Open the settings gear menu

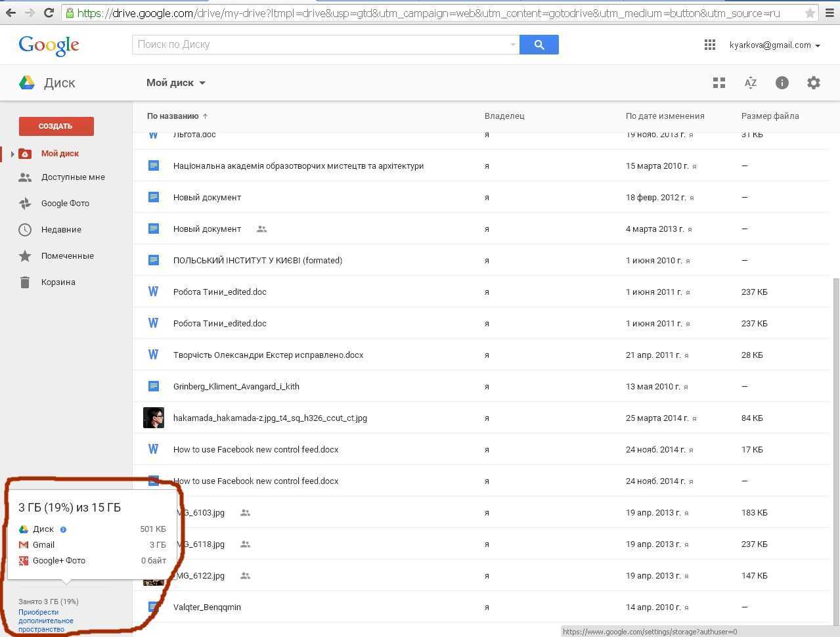[x=813, y=83]
